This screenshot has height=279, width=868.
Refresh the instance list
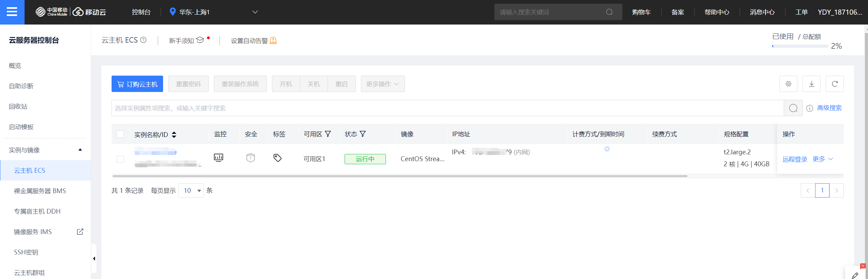pos(835,84)
